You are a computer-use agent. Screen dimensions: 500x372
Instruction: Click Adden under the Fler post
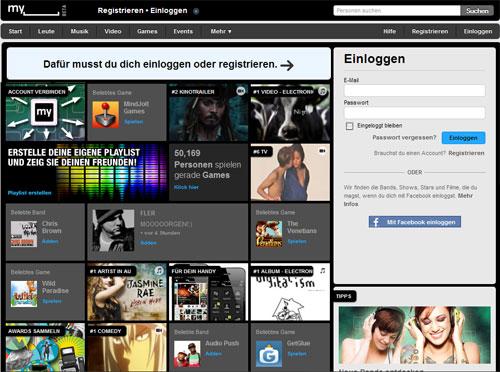(x=148, y=243)
